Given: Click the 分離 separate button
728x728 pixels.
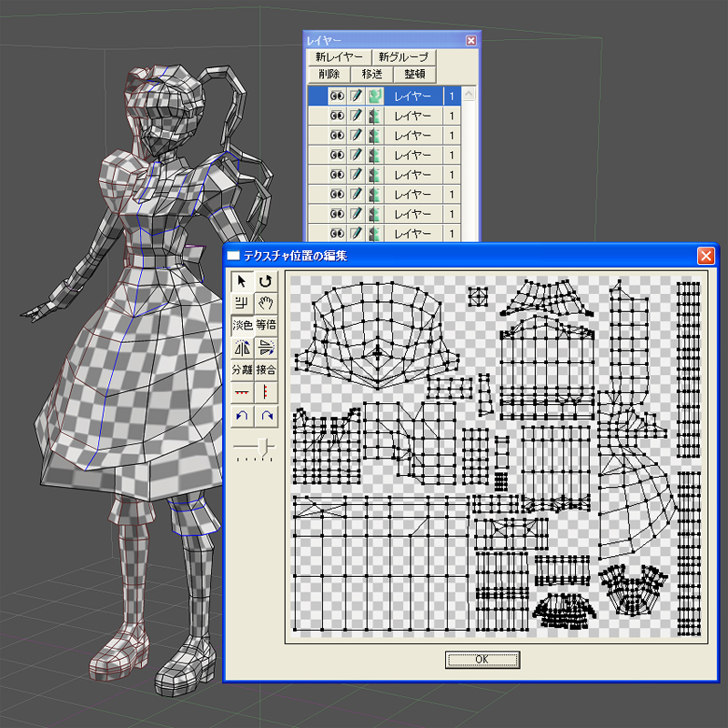Looking at the screenshot, I should point(242,369).
